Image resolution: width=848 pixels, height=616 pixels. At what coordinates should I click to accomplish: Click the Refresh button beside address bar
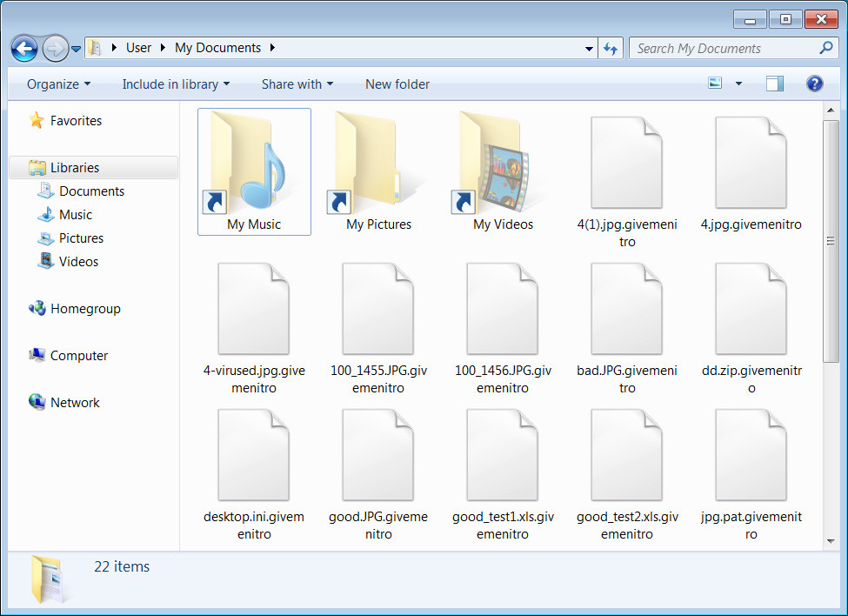pyautogui.click(x=611, y=49)
